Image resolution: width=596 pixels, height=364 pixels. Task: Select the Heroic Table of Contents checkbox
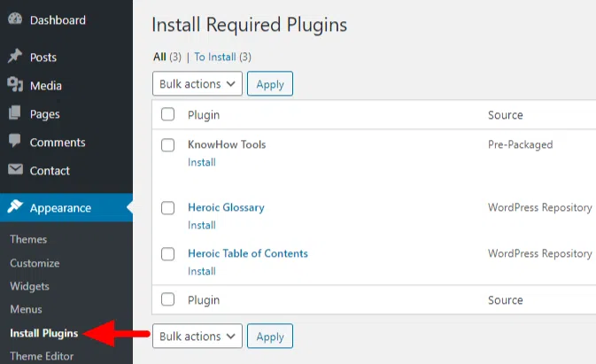(167, 254)
